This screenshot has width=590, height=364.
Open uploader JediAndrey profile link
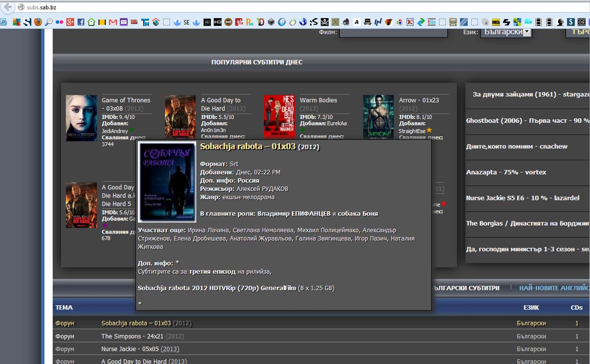click(115, 131)
